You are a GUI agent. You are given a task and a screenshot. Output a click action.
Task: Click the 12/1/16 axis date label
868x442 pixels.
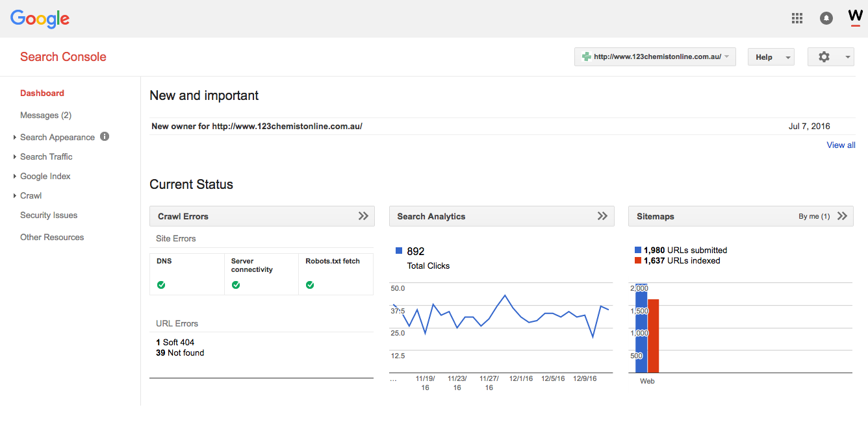pos(521,378)
